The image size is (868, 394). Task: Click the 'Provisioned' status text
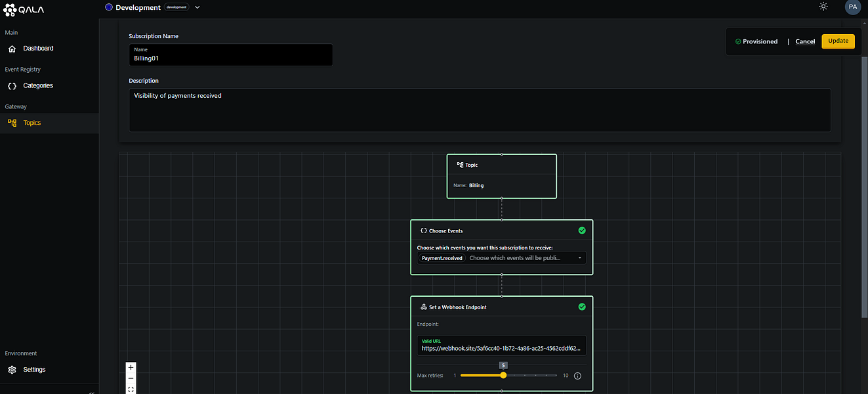point(760,41)
